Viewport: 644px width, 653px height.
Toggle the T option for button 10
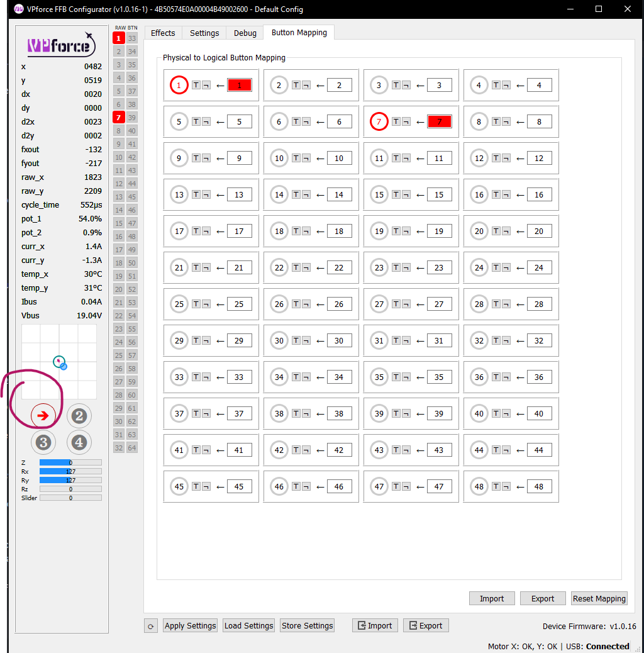296,159
